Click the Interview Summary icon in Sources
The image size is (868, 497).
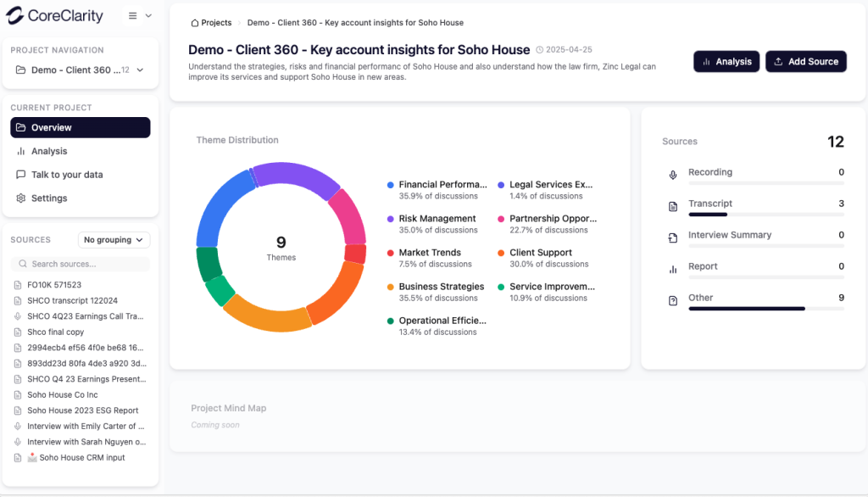(x=673, y=237)
